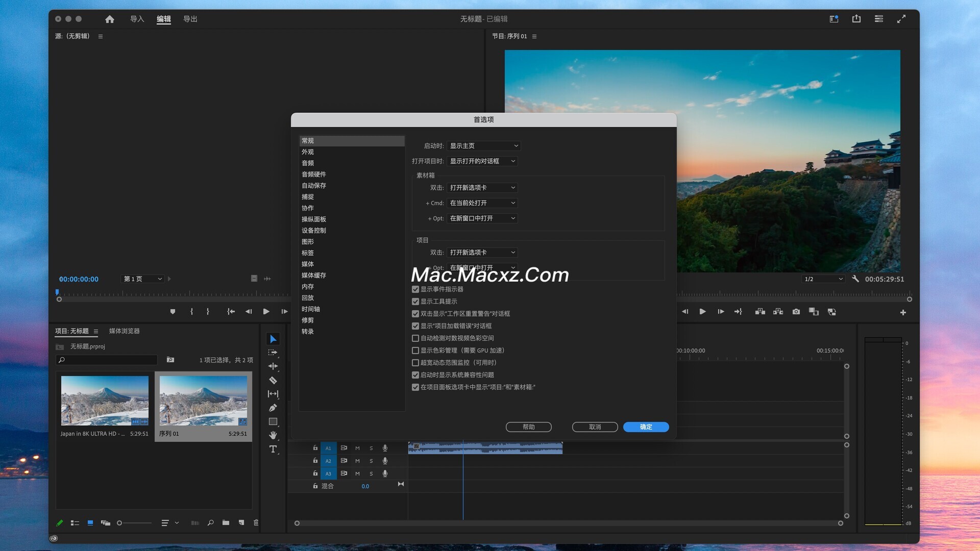Uncheck 显示事件指示器 checkbox
This screenshot has height=551, width=980.
[415, 289]
